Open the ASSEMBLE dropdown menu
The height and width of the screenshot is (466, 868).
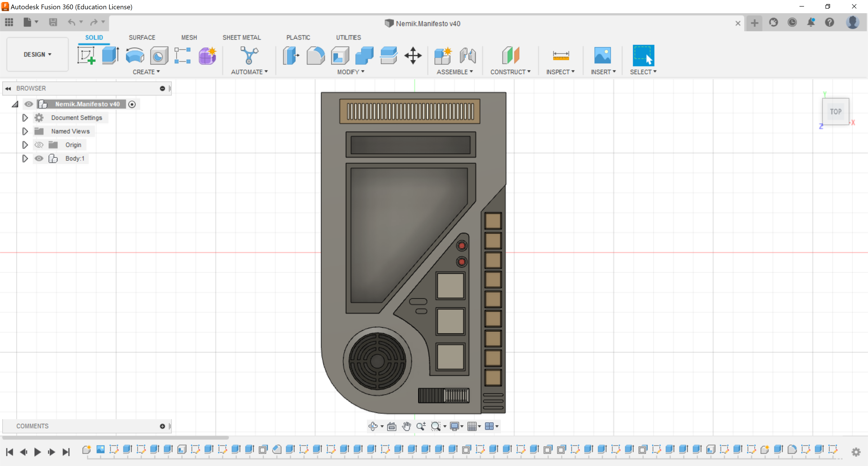(455, 72)
